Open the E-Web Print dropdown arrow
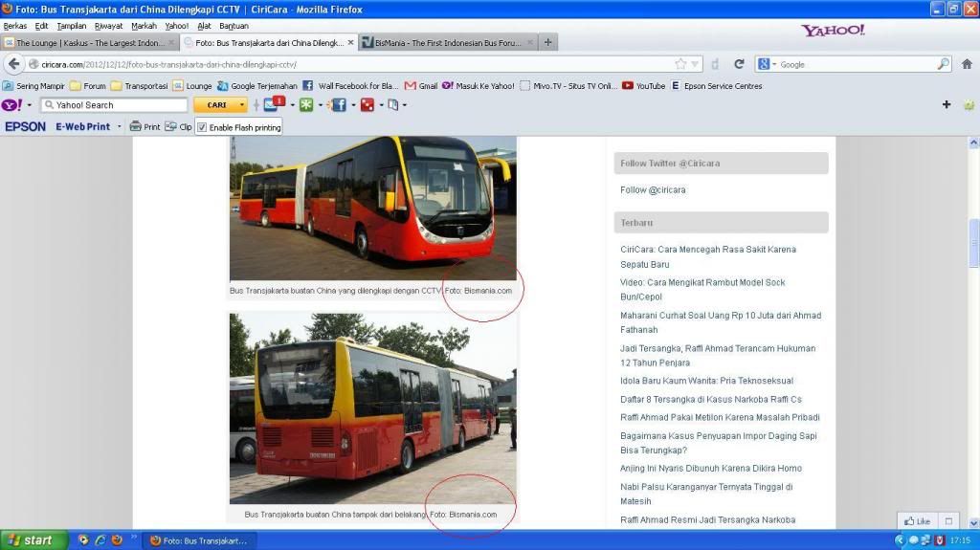Viewport: 980px width, 550px height. (119, 126)
